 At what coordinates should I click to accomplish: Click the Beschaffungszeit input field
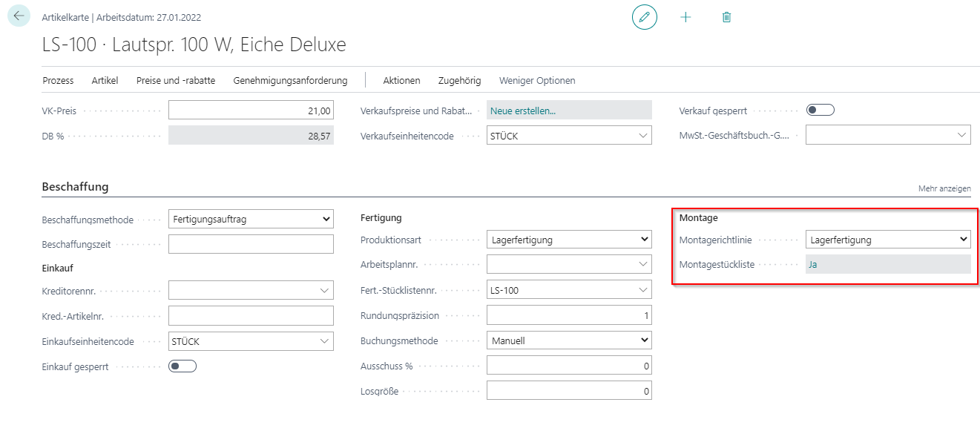[251, 244]
